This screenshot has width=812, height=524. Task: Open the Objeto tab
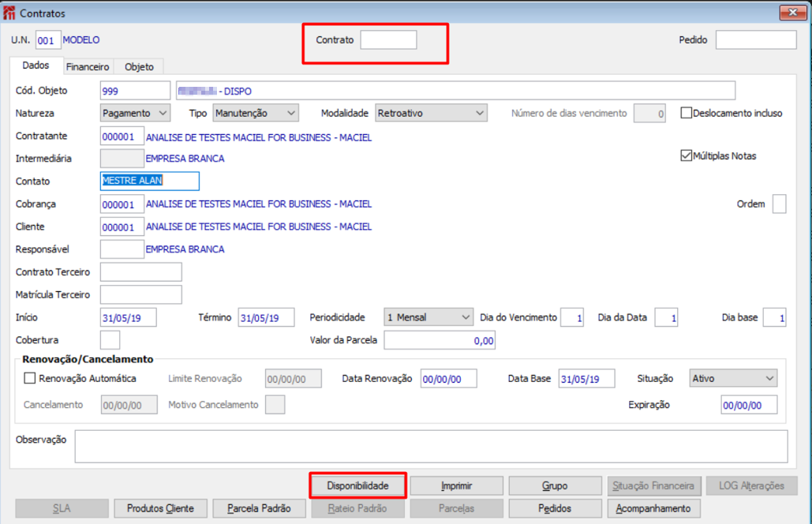tap(139, 67)
